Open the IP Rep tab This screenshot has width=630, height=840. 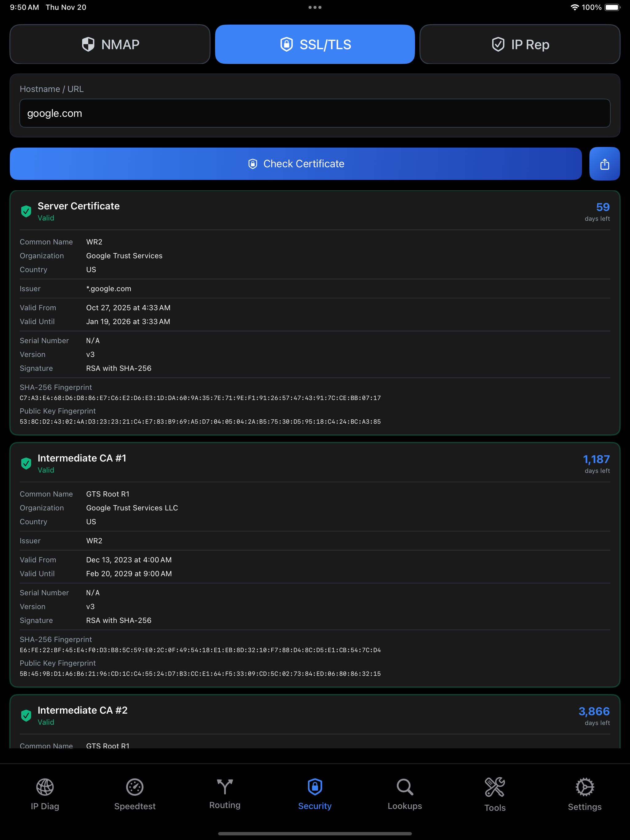tap(520, 45)
